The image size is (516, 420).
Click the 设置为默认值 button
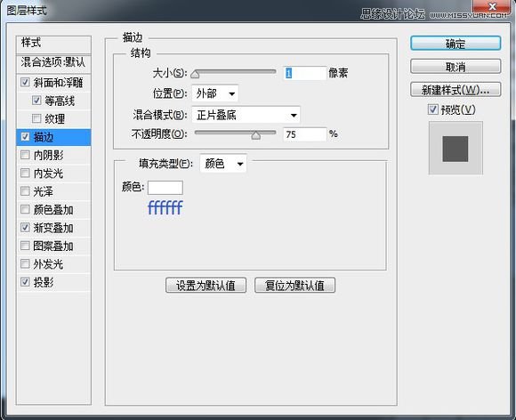pos(206,285)
